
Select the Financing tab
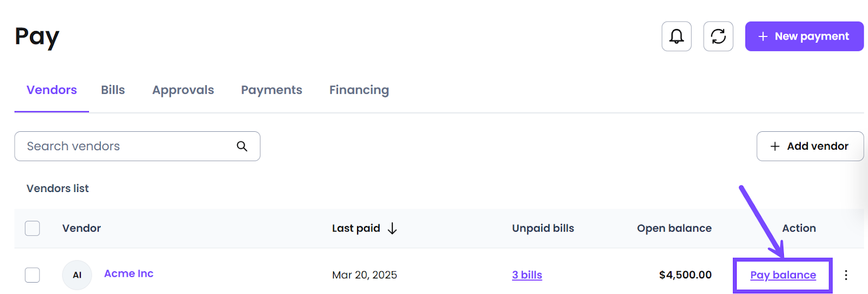click(359, 90)
